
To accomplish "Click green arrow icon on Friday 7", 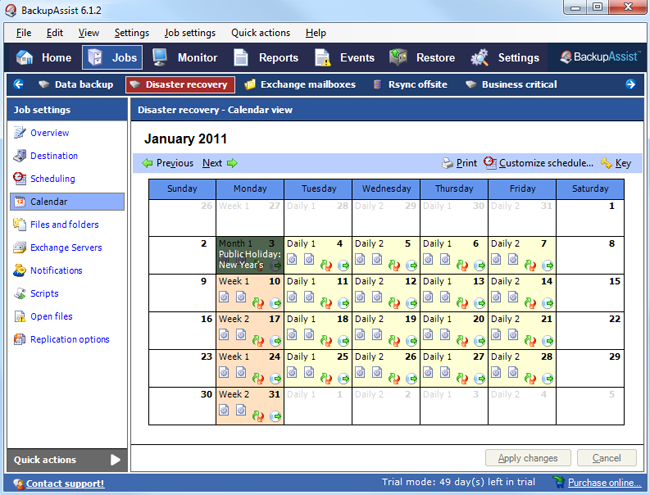I will tap(547, 265).
